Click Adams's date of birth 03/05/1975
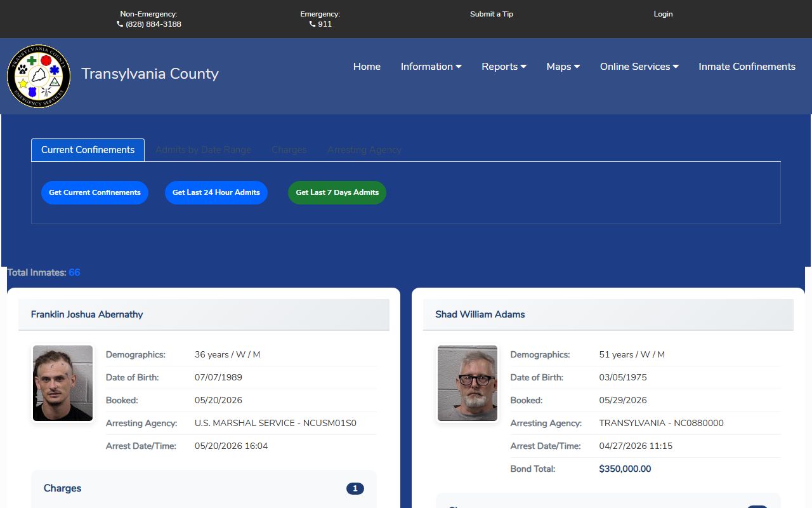 623,377
